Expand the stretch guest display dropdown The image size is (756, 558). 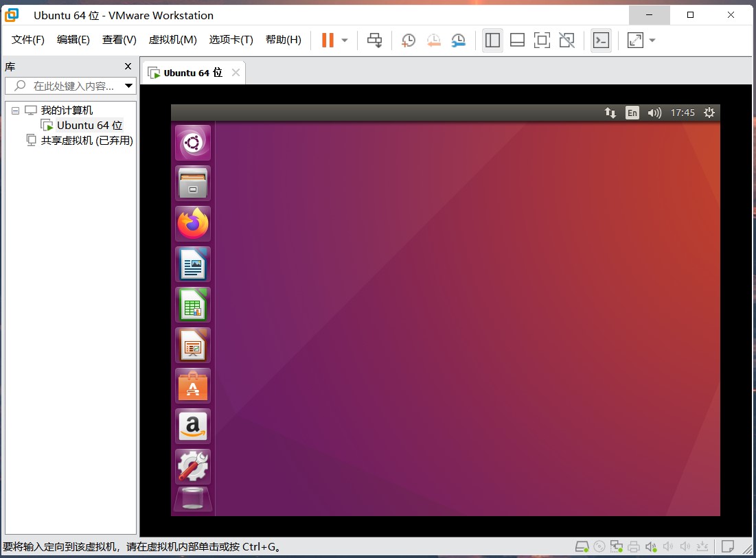[652, 40]
